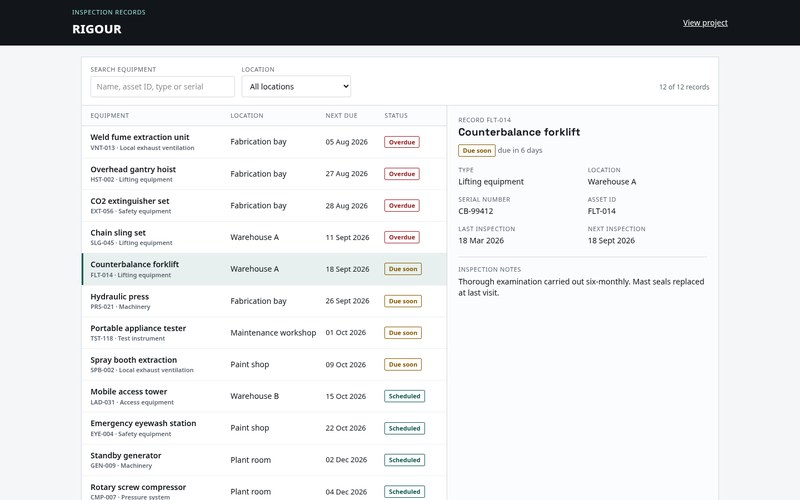Click the 15 Oct 2026 due date

coord(345,396)
